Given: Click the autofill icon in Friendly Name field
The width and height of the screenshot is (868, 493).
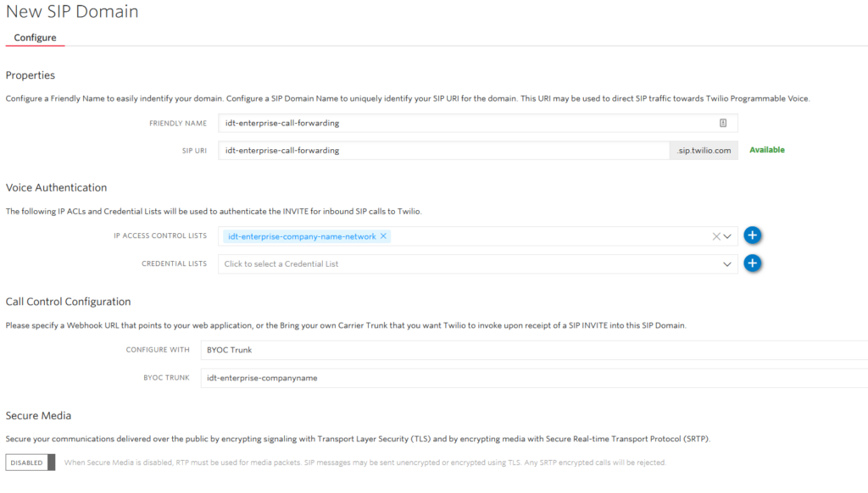Looking at the screenshot, I should [723, 123].
